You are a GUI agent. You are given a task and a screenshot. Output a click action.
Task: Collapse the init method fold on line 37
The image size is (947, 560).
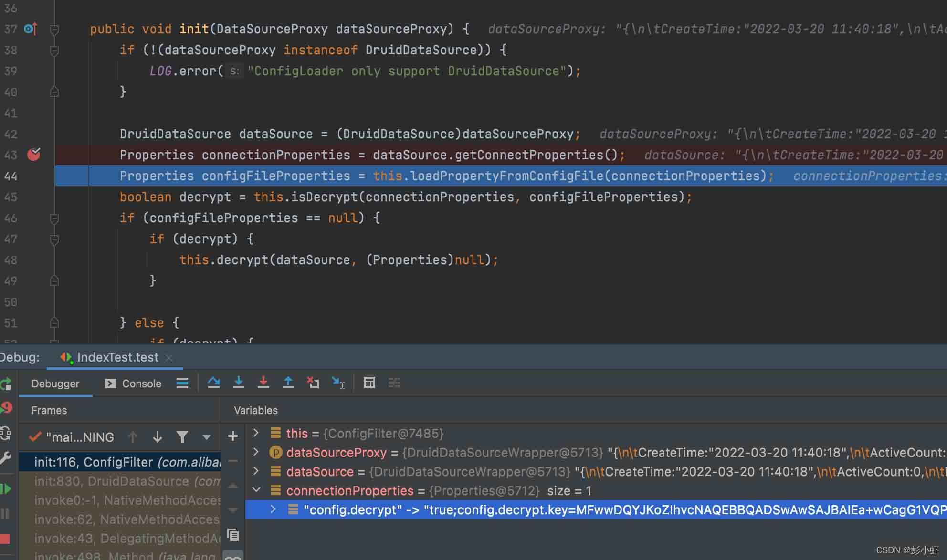[x=54, y=30]
